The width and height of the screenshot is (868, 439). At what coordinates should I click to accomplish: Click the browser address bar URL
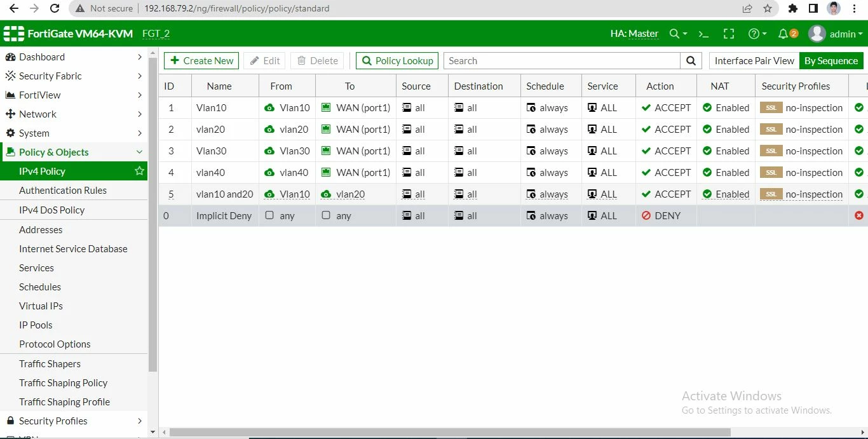(x=237, y=9)
